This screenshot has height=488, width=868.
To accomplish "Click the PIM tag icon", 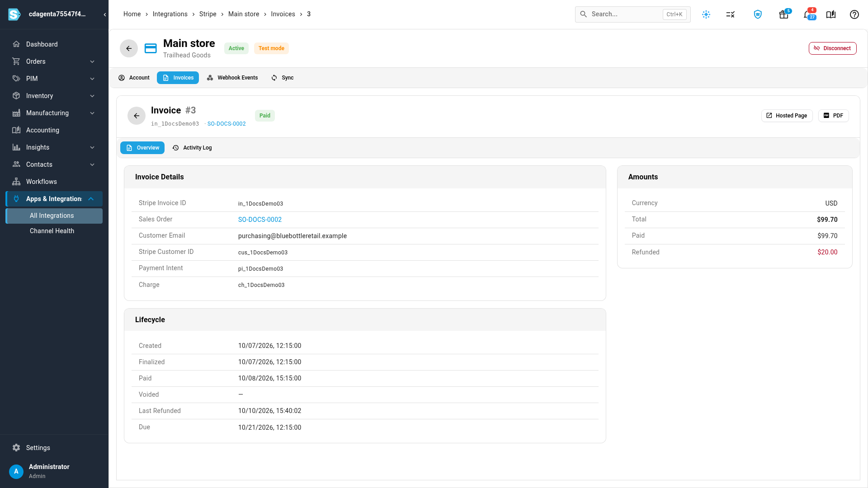I will coord(16,79).
